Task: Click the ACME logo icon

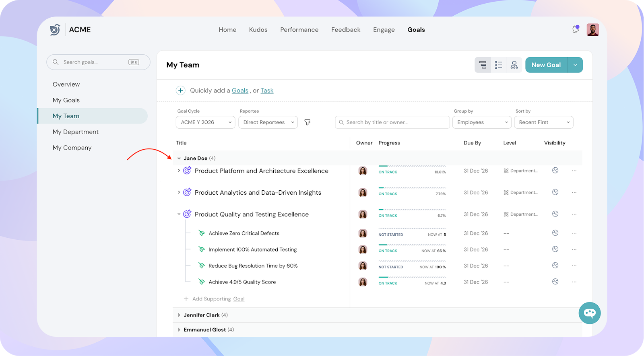Action: [55, 30]
